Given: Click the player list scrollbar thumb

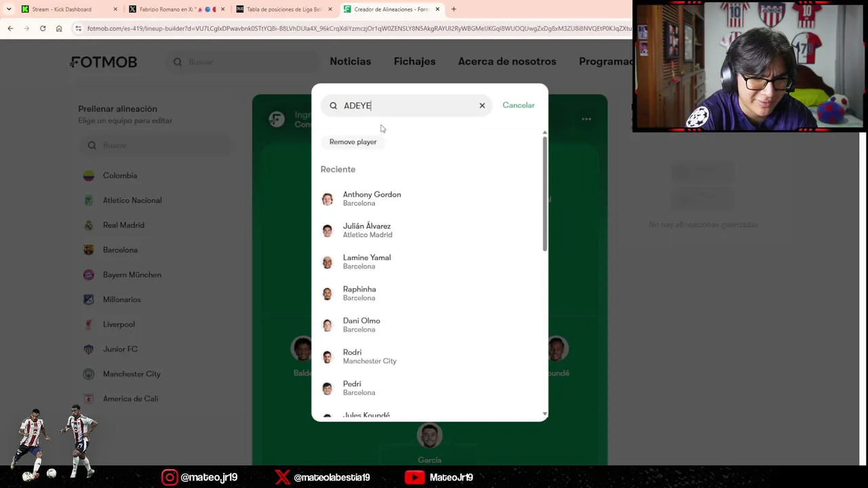Looking at the screenshot, I should coord(545,194).
